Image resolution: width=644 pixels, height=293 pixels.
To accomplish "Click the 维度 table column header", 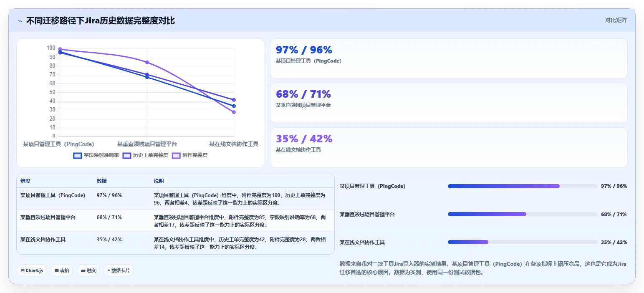I will (x=25, y=181).
